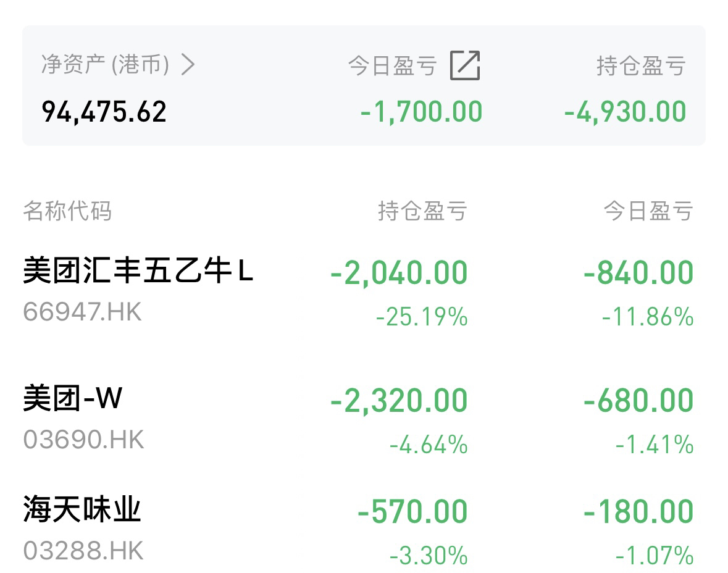The image size is (728, 573).
Task: Tap today's loss total -1,700.00
Action: click(422, 112)
